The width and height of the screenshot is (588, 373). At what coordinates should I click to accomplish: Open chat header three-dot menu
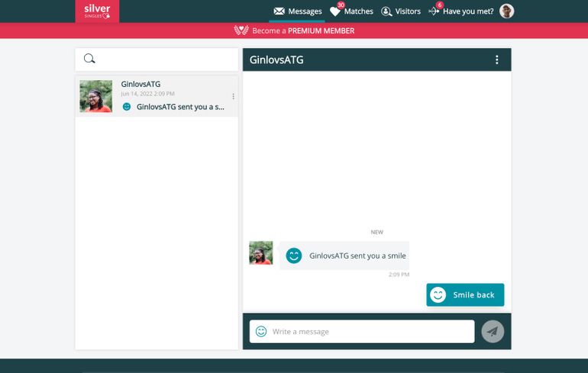point(497,60)
